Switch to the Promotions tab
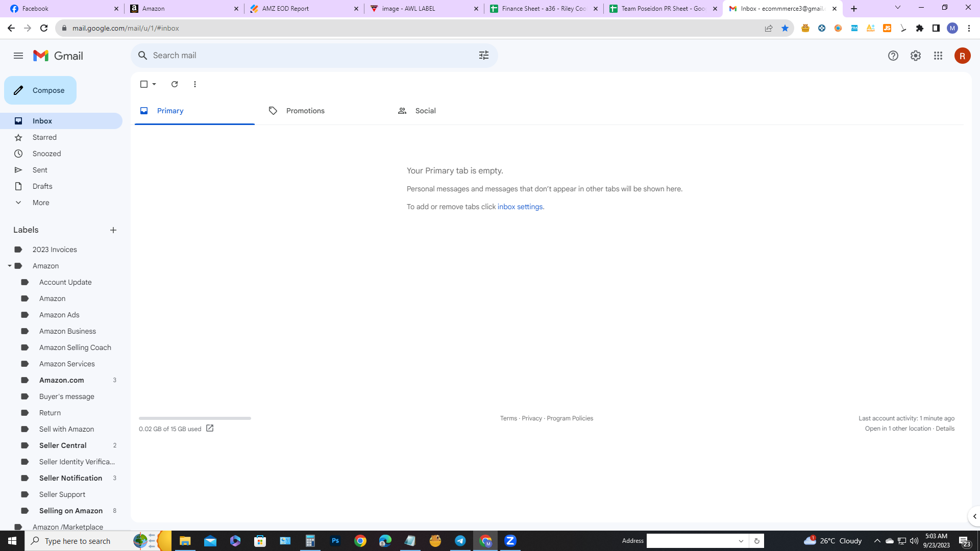980x551 pixels. (323, 111)
